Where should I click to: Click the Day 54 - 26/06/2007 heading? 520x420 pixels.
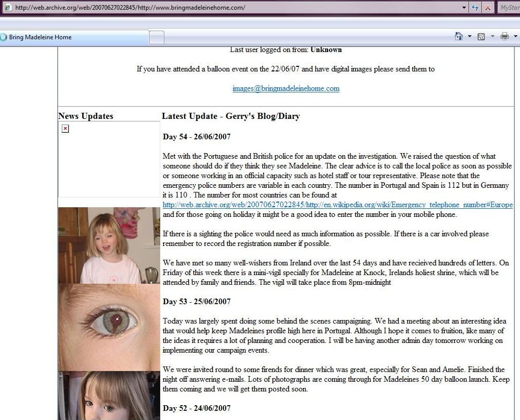point(196,137)
